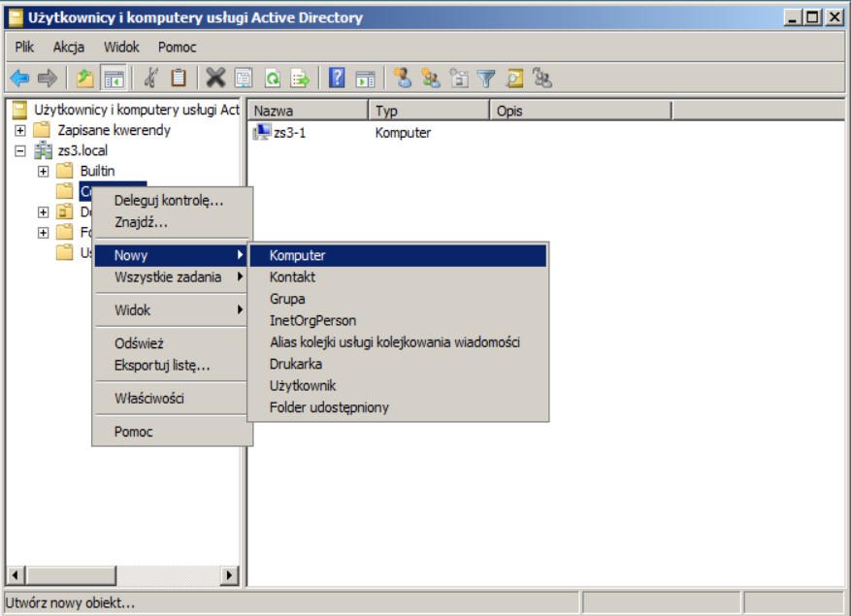
Task: Choose Grupa in the new object submenu
Action: click(x=287, y=299)
